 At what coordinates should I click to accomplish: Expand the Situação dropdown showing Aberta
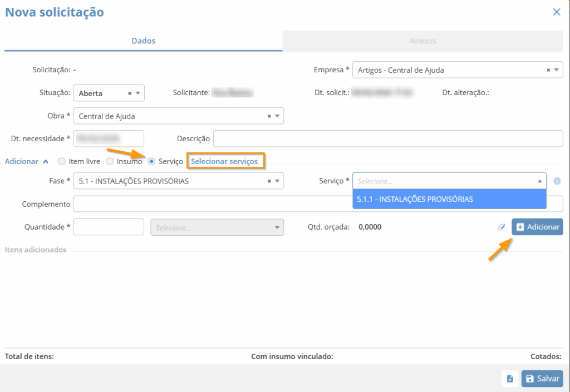137,93
